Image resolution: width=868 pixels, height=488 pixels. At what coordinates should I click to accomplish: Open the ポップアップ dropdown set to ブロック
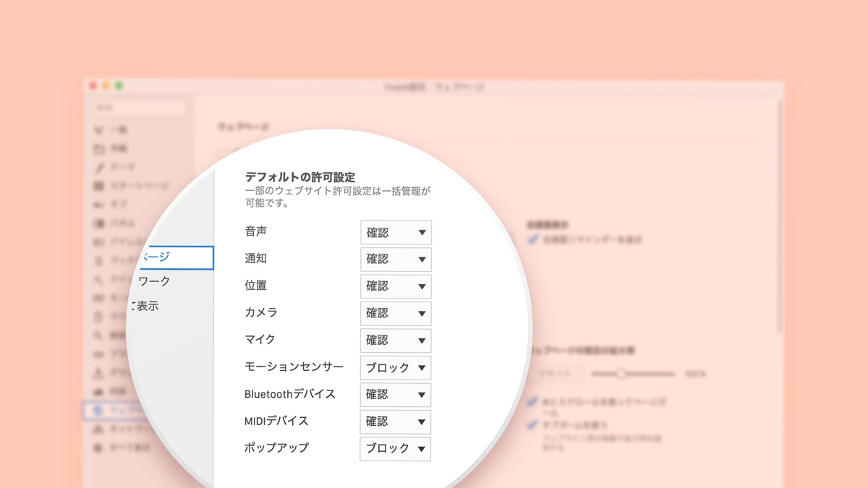tap(396, 449)
